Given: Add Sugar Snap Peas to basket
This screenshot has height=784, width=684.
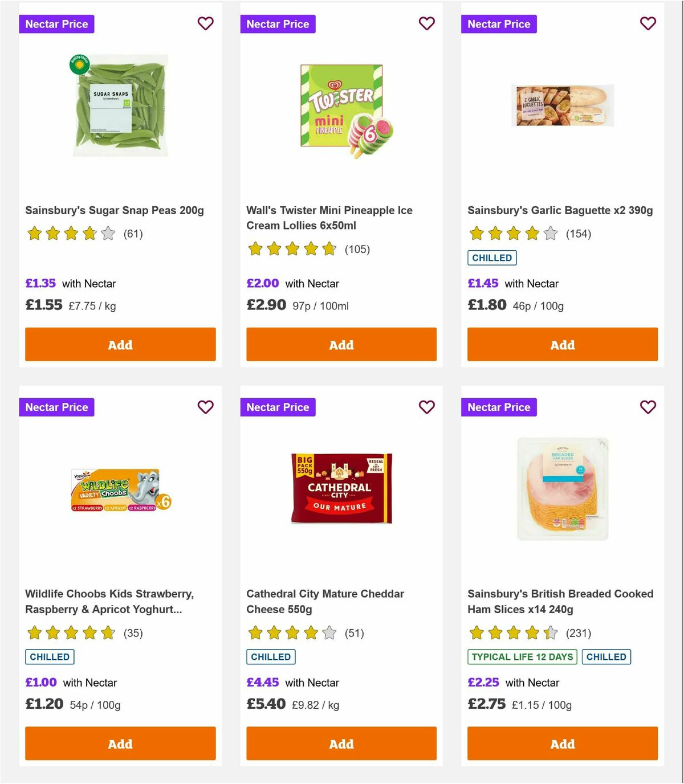Looking at the screenshot, I should tap(120, 344).
